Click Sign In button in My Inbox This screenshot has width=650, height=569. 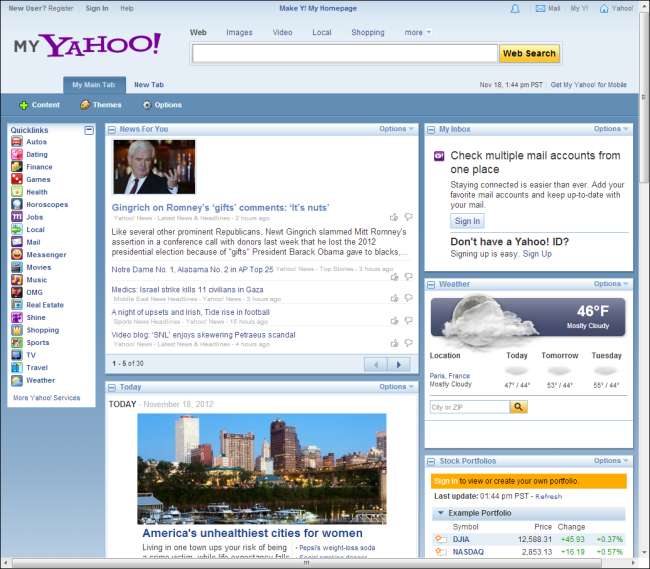coord(467,221)
